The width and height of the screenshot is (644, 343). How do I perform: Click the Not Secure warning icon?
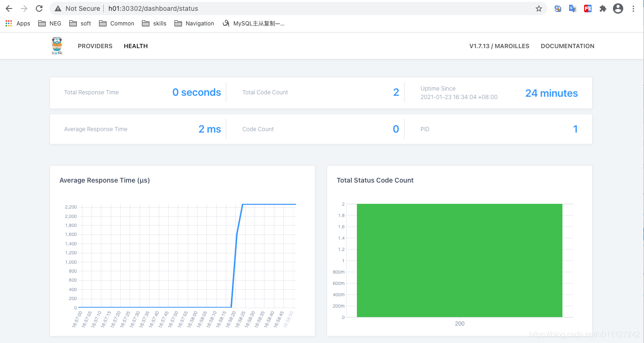click(x=58, y=8)
